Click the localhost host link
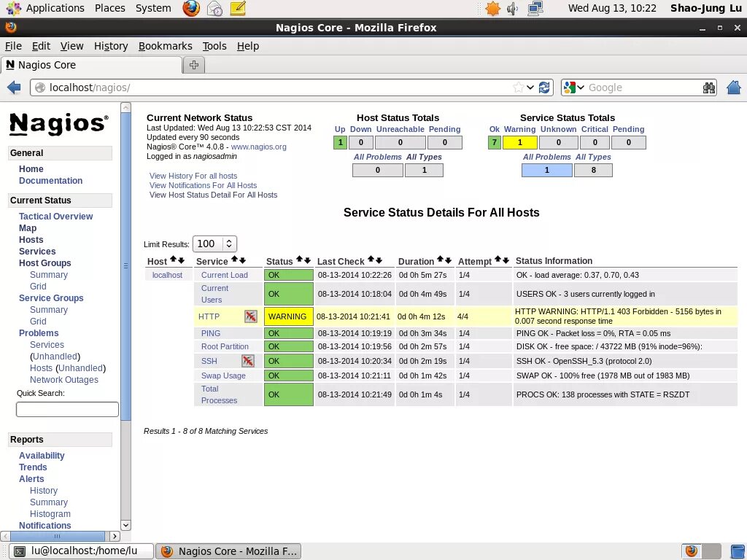Viewport: 747px width, 560px height. tap(167, 275)
